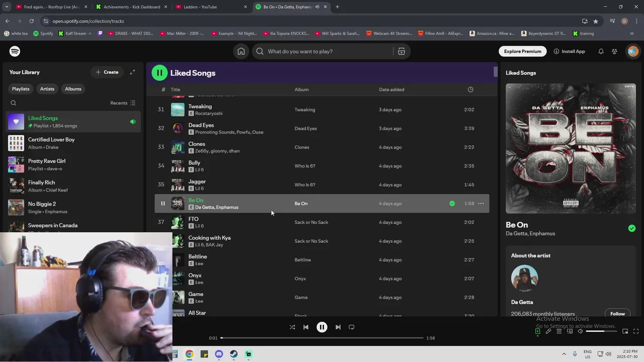The width and height of the screenshot is (644, 362).
Task: Open Steam from Windows taskbar
Action: click(234, 354)
